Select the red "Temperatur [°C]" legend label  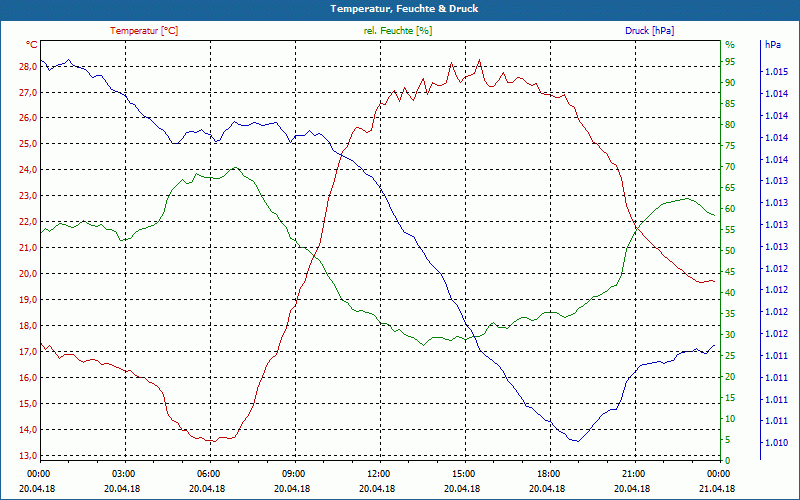tap(144, 31)
